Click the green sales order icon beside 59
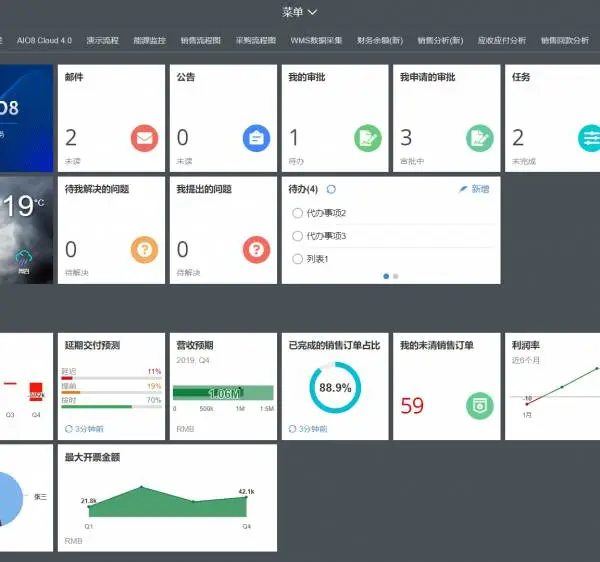The width and height of the screenshot is (600, 562). tap(480, 406)
